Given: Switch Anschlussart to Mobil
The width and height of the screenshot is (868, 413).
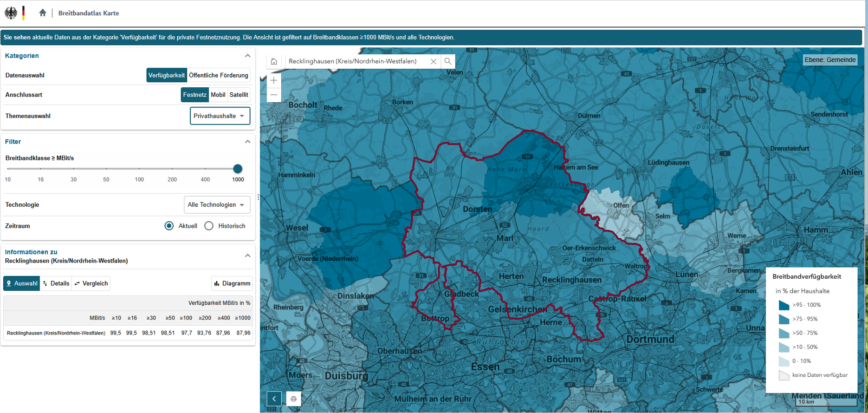Looking at the screenshot, I should click(218, 95).
